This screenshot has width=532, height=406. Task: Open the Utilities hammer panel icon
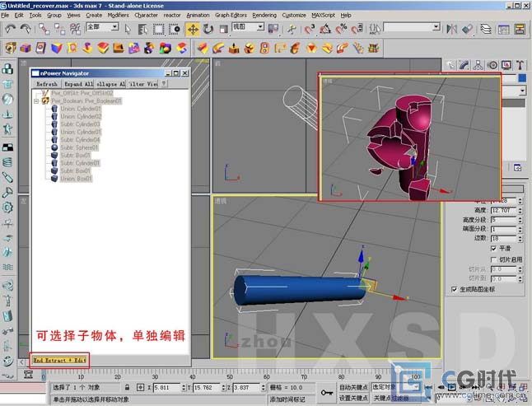click(x=520, y=65)
